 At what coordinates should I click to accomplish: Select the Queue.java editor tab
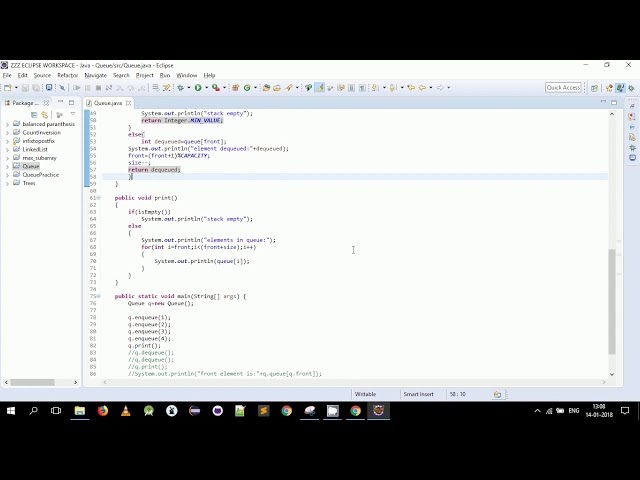107,103
